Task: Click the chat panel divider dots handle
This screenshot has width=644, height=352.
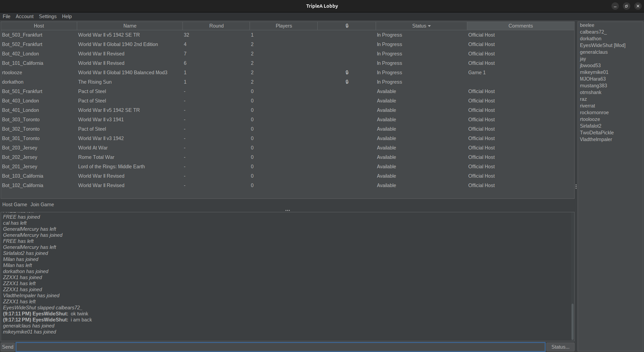Action: [x=287, y=210]
